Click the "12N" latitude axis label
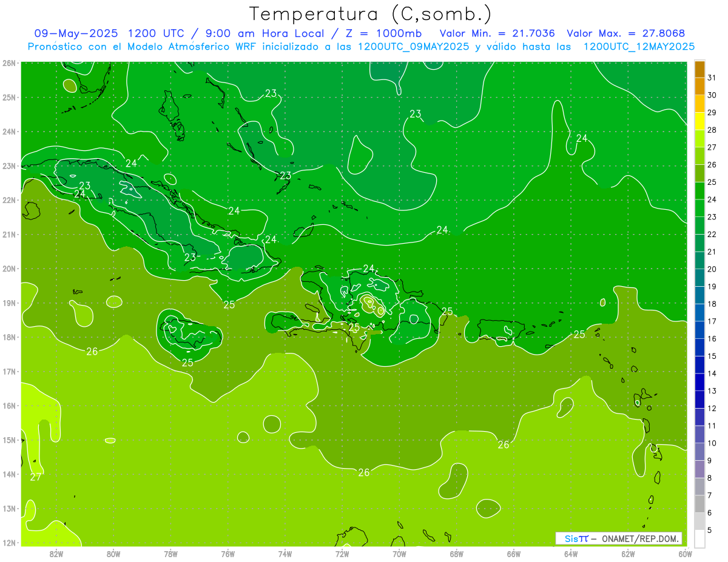Viewport: 728px width, 562px height. click(9, 543)
